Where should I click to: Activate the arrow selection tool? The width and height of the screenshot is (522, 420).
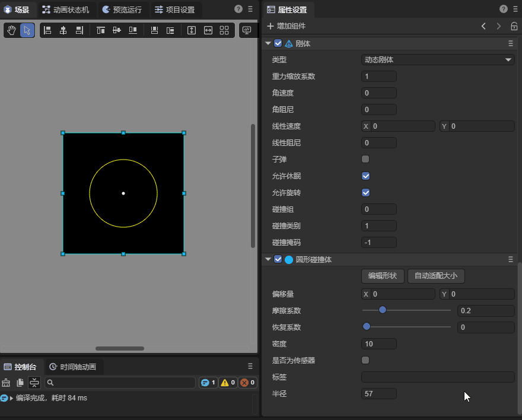[x=27, y=30]
